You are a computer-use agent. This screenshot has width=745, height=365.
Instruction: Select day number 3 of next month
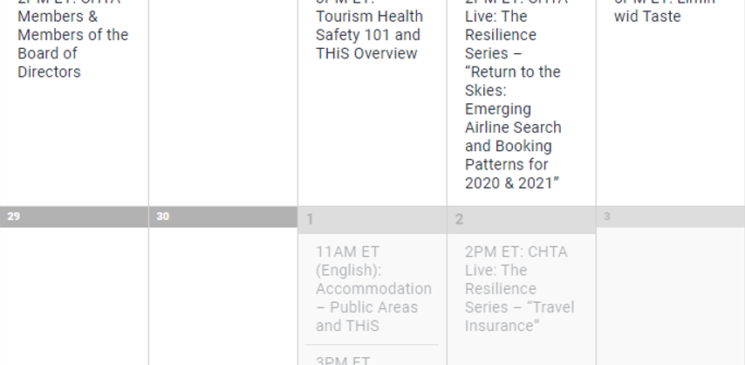[x=607, y=217]
